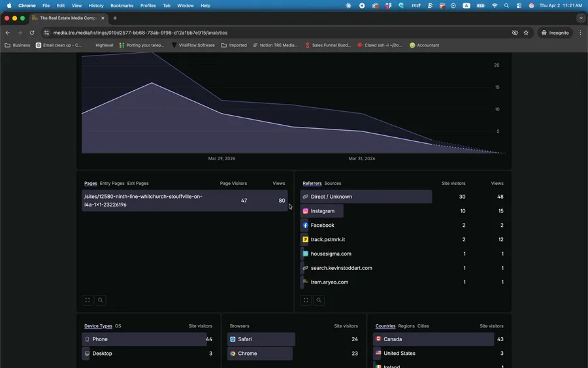Select the trem.aryeo.com referrer row

coord(402,282)
